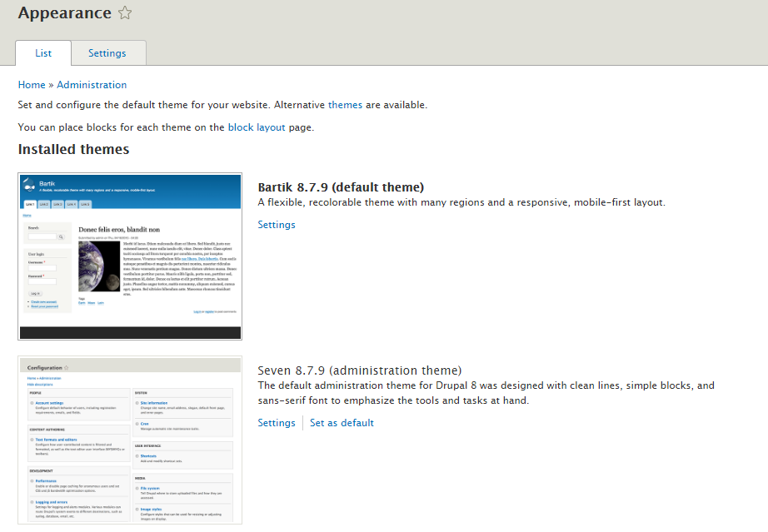The width and height of the screenshot is (768, 532).
Task: Click the Earth photo inside Bartik preview
Action: coord(99,266)
